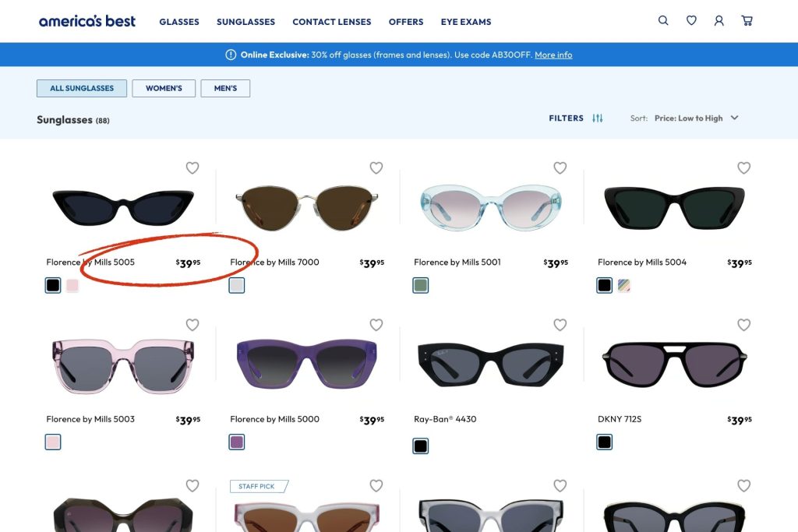Click the STAFF PICK badge
The image size is (798, 532).
(259, 486)
